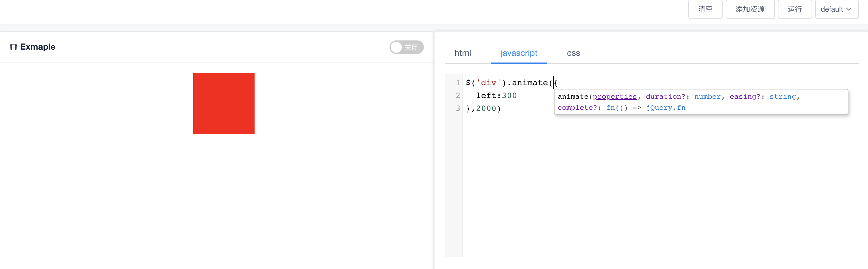
Task: Click line number 3 in gutter
Action: pos(458,108)
